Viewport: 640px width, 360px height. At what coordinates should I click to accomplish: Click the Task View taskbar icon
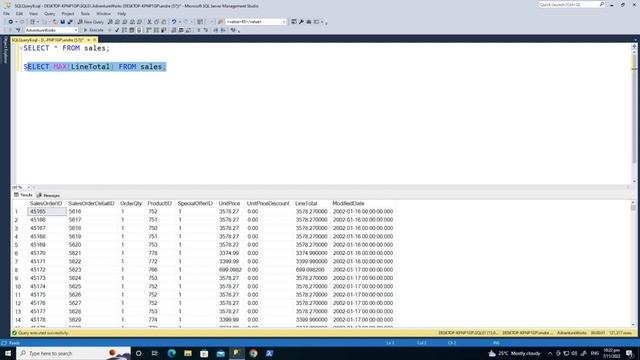pyautogui.click(x=155, y=353)
